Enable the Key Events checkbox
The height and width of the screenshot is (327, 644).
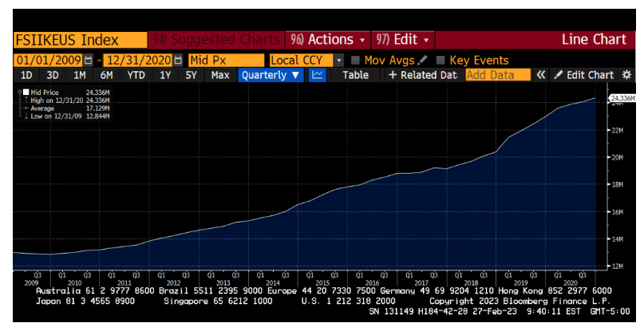click(441, 61)
